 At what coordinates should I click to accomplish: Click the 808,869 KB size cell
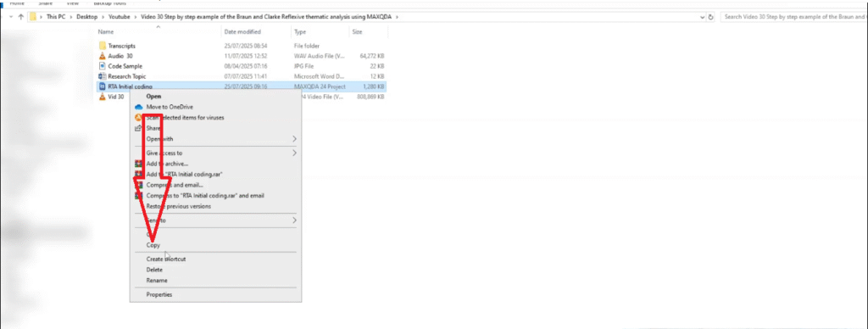pos(371,97)
